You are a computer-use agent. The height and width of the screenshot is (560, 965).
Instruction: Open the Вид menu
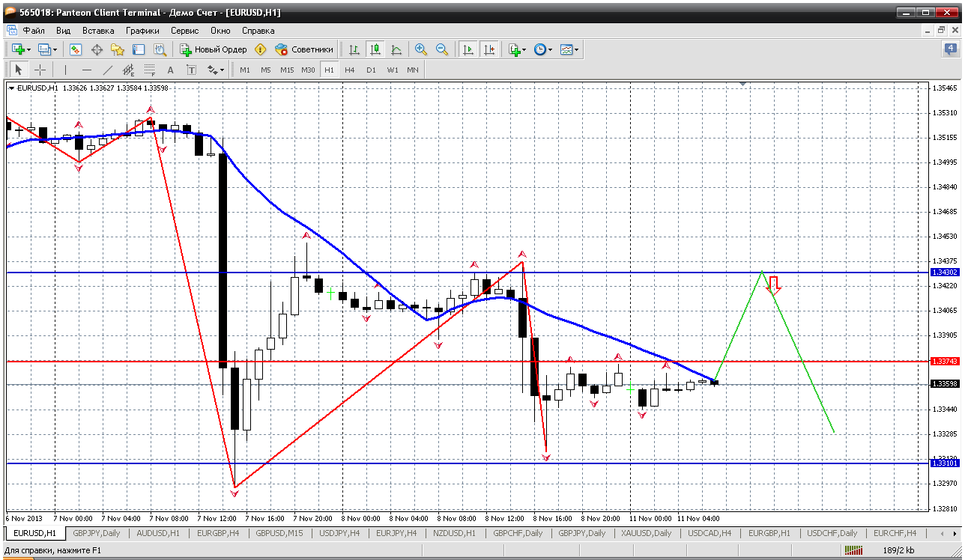(63, 31)
